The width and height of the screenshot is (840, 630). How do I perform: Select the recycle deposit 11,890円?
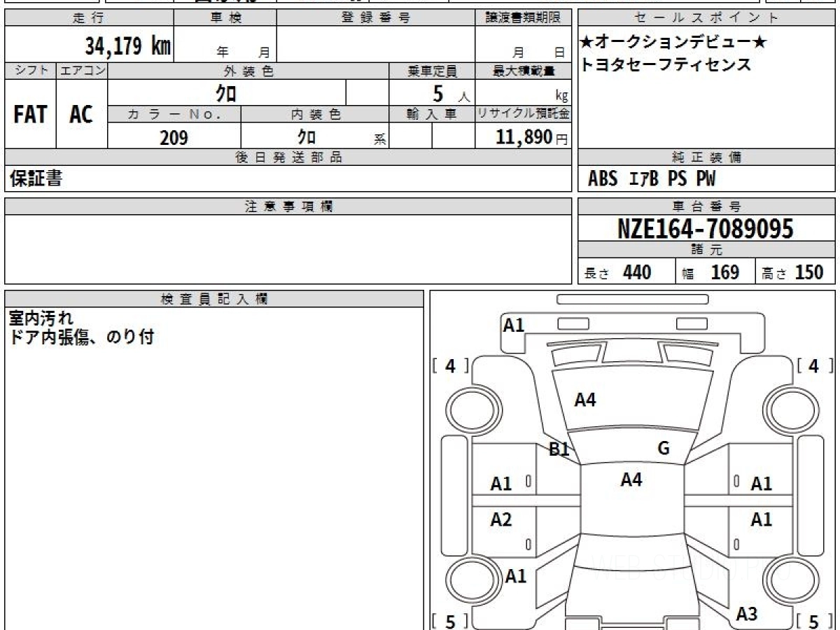532,137
